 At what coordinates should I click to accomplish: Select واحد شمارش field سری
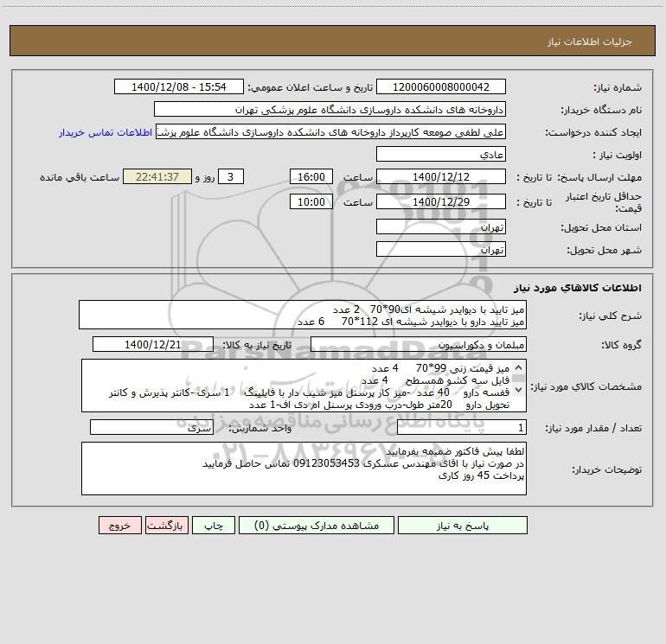[x=151, y=427]
